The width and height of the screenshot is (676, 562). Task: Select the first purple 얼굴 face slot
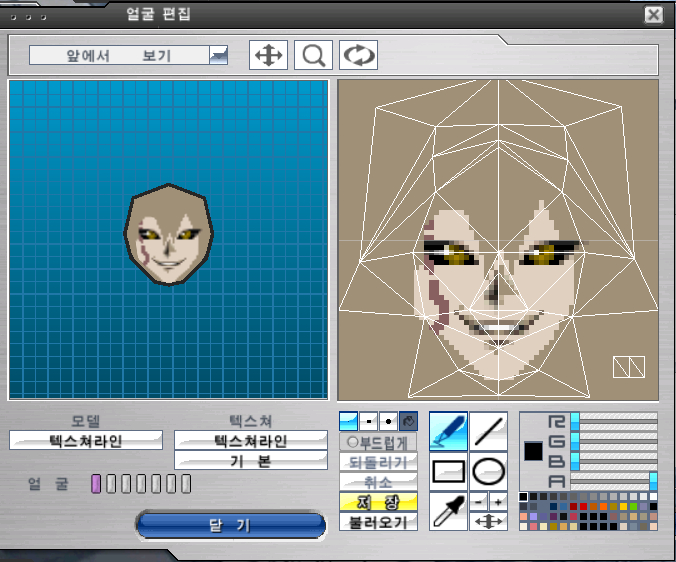pyautogui.click(x=96, y=485)
